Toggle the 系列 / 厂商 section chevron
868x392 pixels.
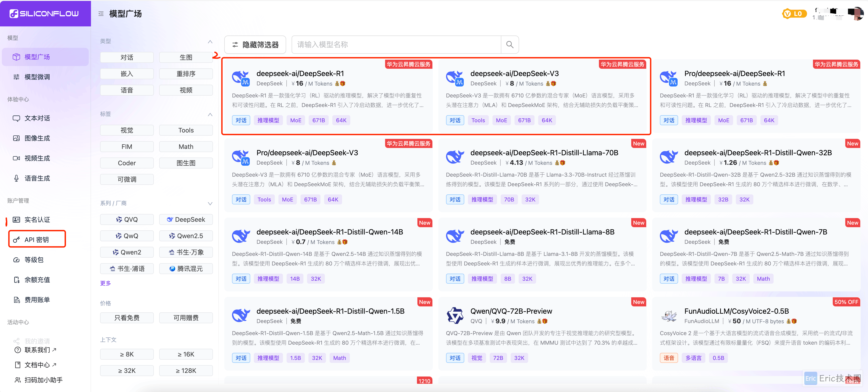coord(210,204)
